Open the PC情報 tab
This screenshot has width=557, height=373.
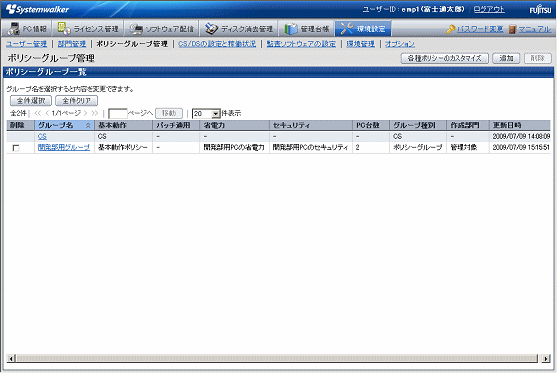[27, 28]
